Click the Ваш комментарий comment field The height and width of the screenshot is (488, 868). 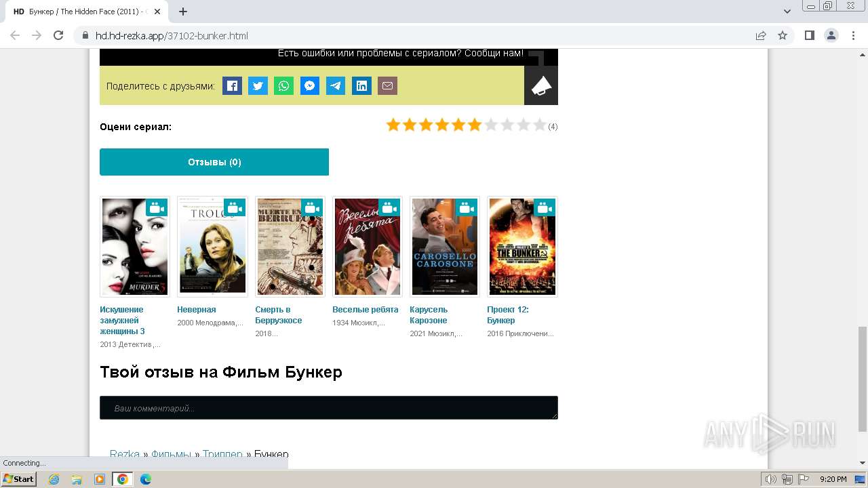pos(329,408)
